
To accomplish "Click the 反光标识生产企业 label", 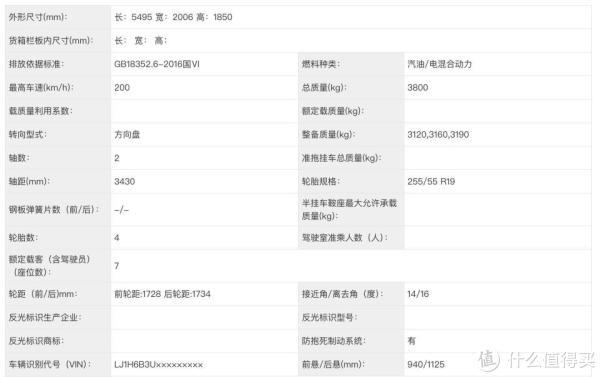I will coord(45,317).
